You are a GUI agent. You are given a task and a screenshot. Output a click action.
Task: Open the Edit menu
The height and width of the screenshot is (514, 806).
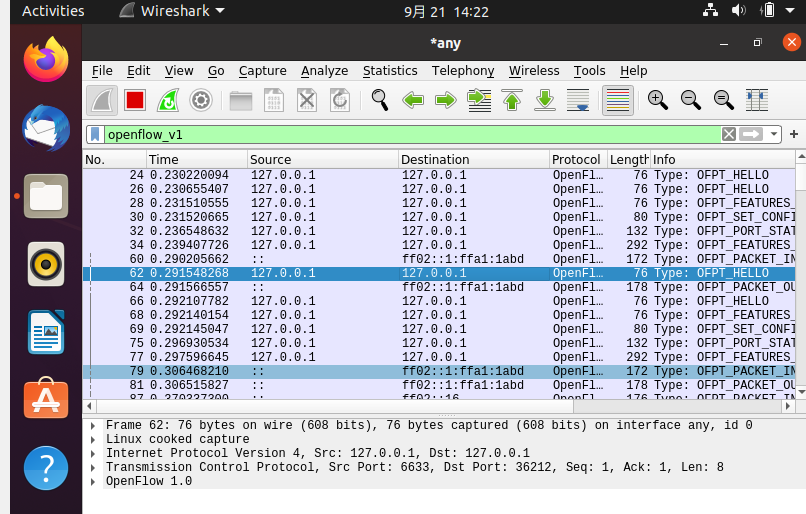(139, 71)
